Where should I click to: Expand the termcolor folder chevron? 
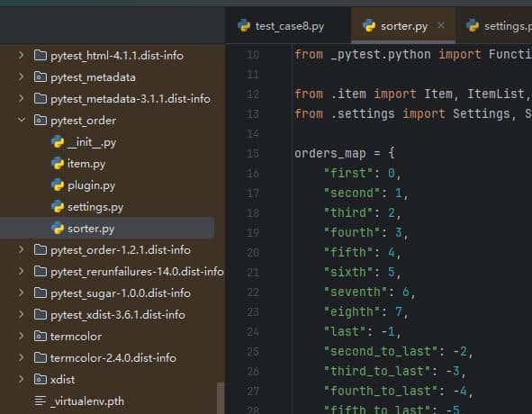coord(21,337)
